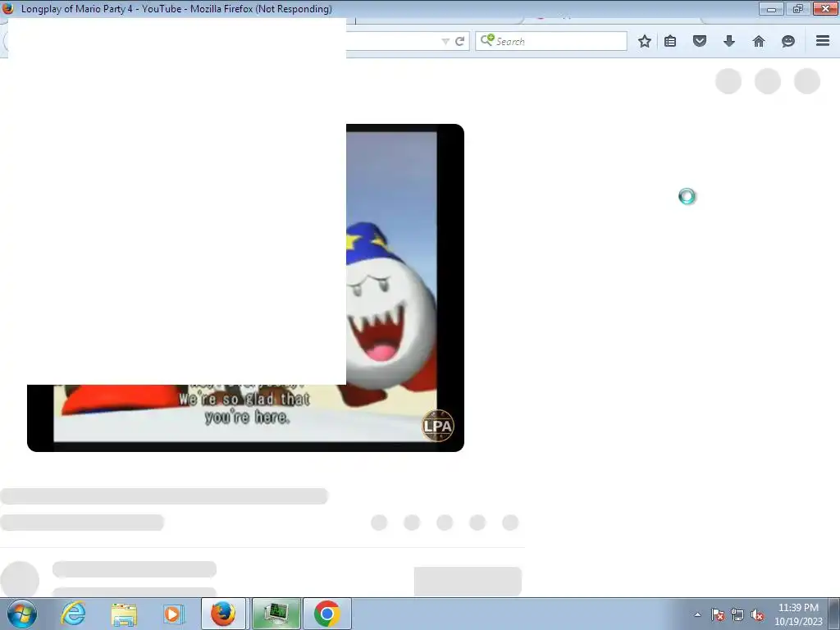
Task: Open the Hello chat smiley icon
Action: click(x=788, y=41)
